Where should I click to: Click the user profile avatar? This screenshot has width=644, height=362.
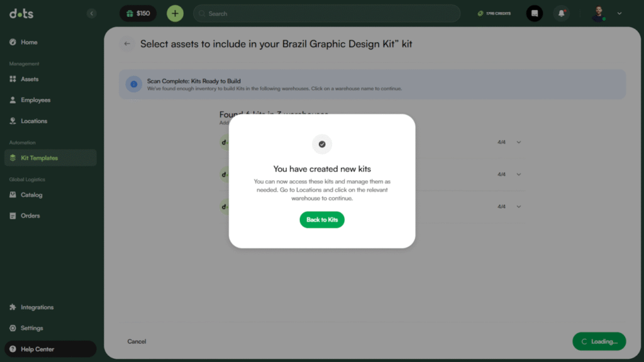click(599, 13)
